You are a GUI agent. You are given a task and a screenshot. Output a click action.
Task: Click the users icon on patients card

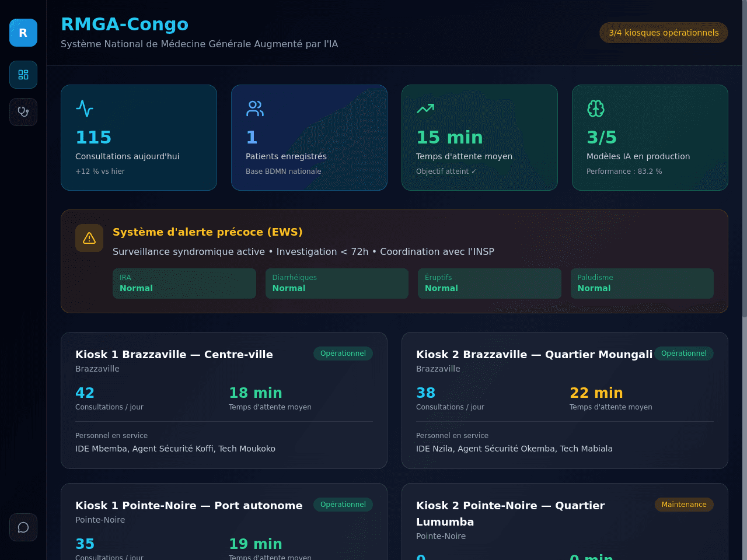coord(255,108)
